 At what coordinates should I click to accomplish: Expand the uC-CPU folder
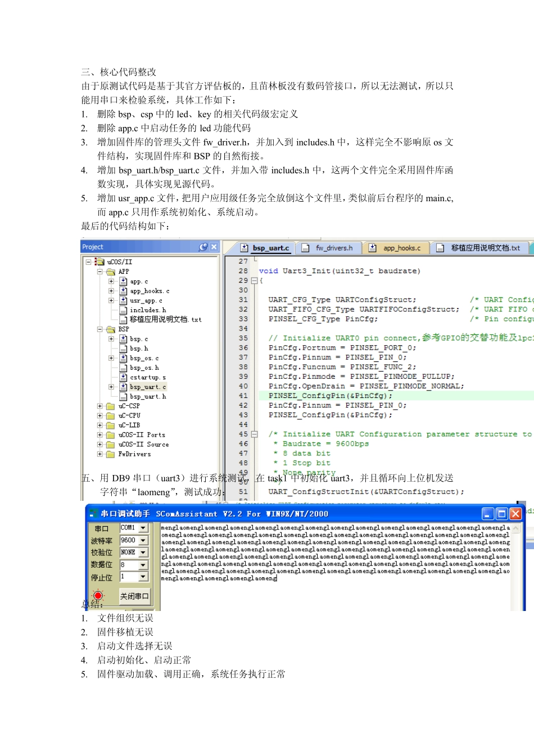(99, 415)
